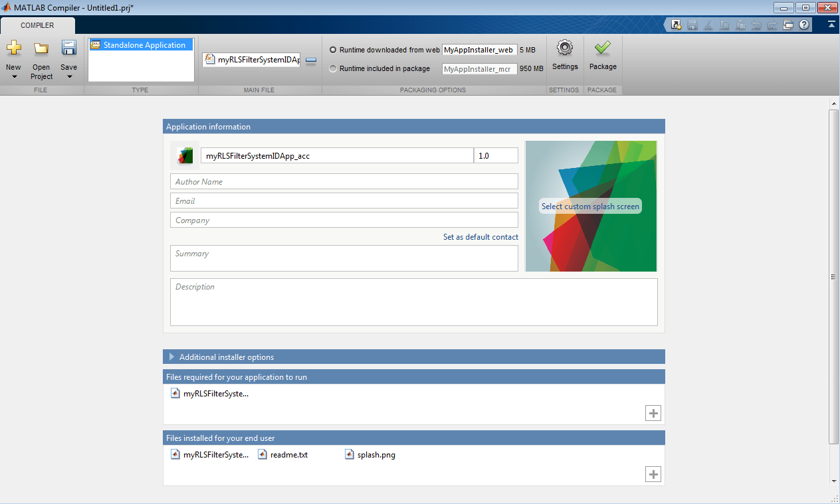Click Select custom splash screen
Viewport: 840px width, 504px height.
590,207
